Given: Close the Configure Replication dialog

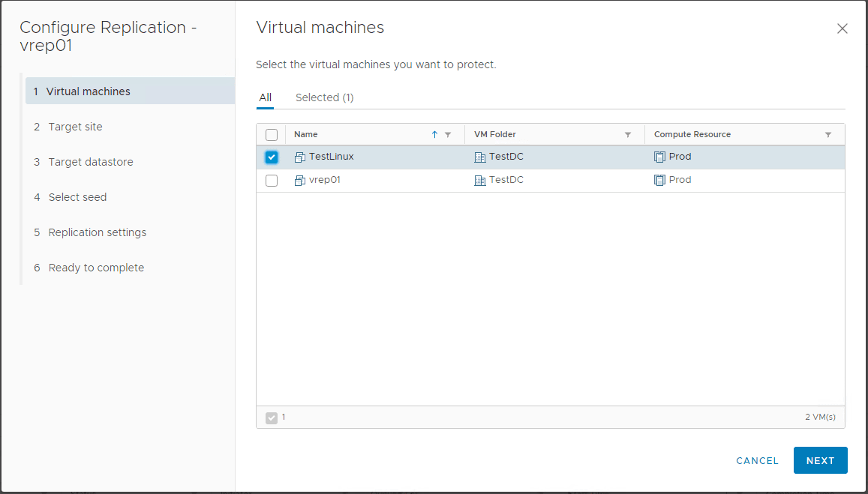Looking at the screenshot, I should click(842, 29).
